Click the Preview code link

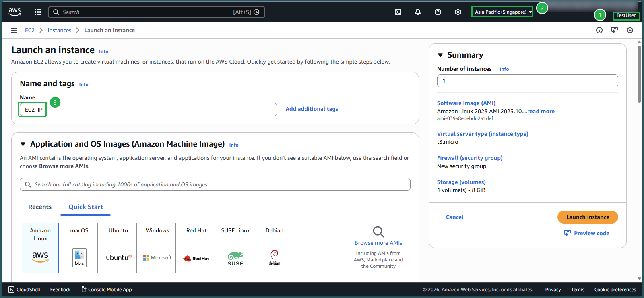[592, 233]
